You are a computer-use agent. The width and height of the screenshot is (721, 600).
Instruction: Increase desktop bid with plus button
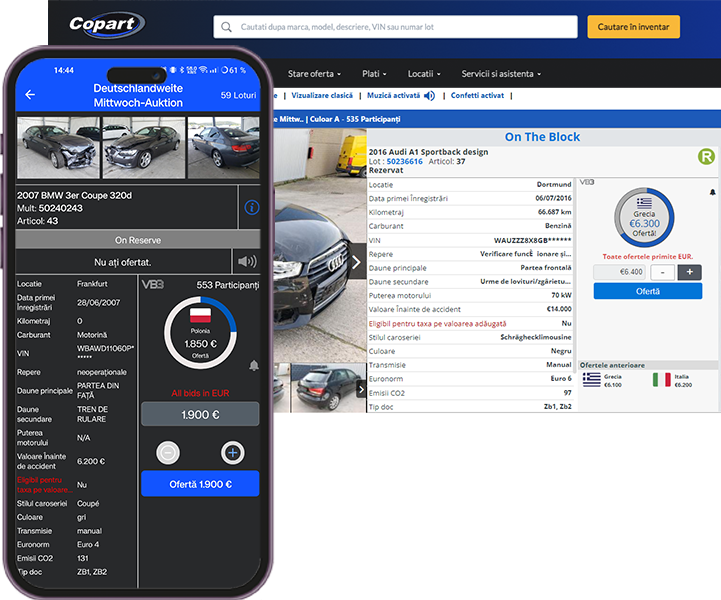(689, 272)
